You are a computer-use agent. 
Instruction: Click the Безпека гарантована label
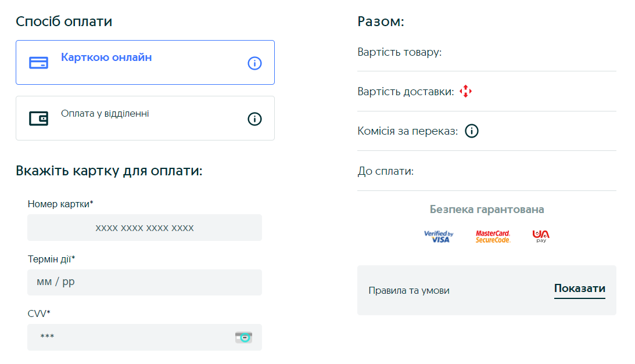pos(487,210)
